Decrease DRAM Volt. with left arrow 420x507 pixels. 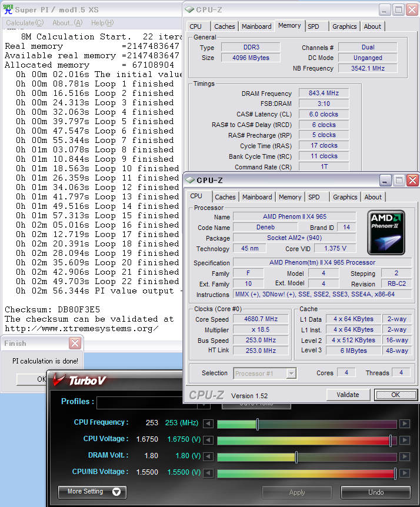(x=208, y=456)
